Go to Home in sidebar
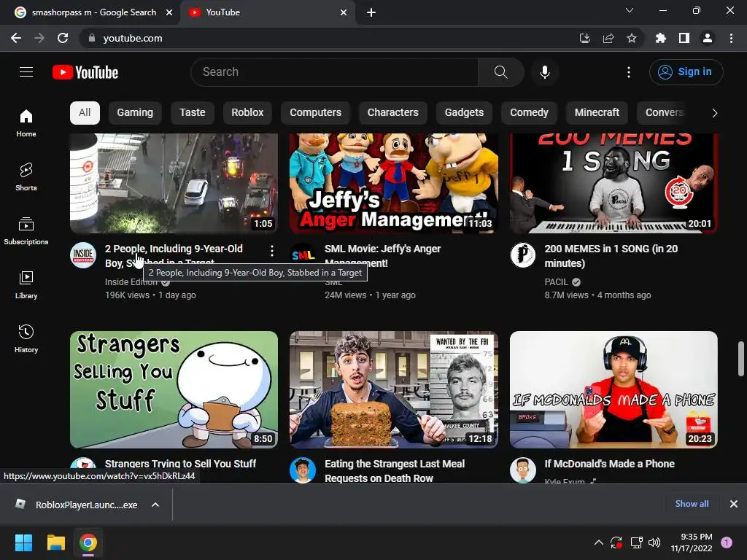747x560 pixels. (26, 122)
